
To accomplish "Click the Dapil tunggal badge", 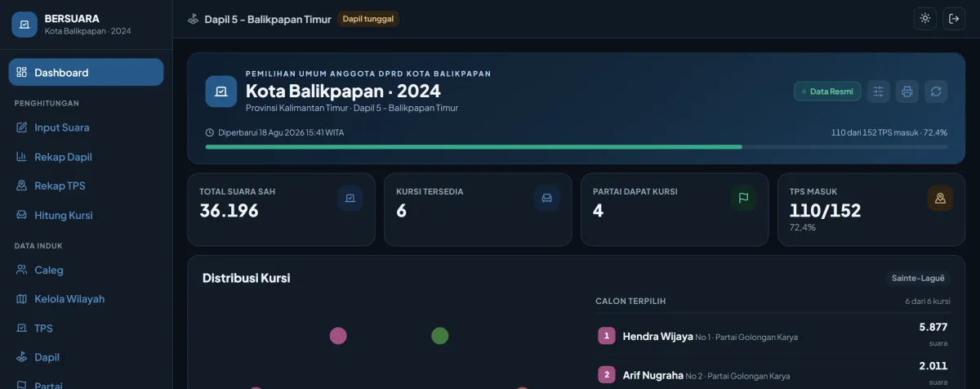I will [x=368, y=19].
